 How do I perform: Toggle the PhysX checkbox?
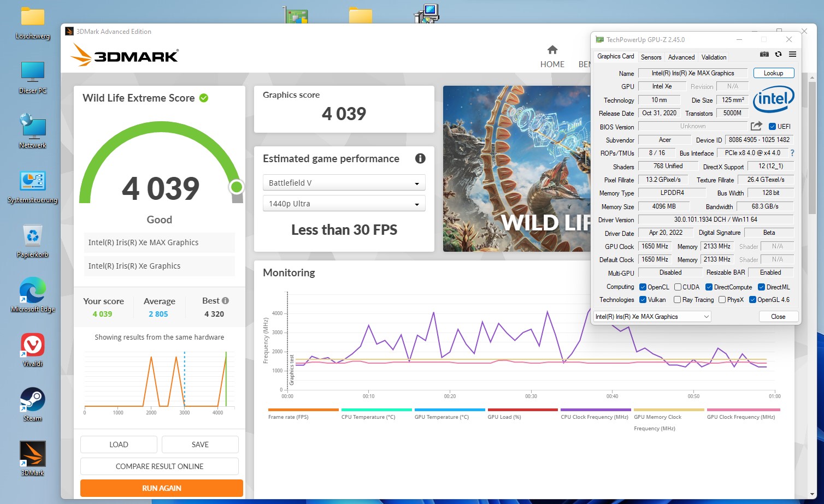(722, 300)
